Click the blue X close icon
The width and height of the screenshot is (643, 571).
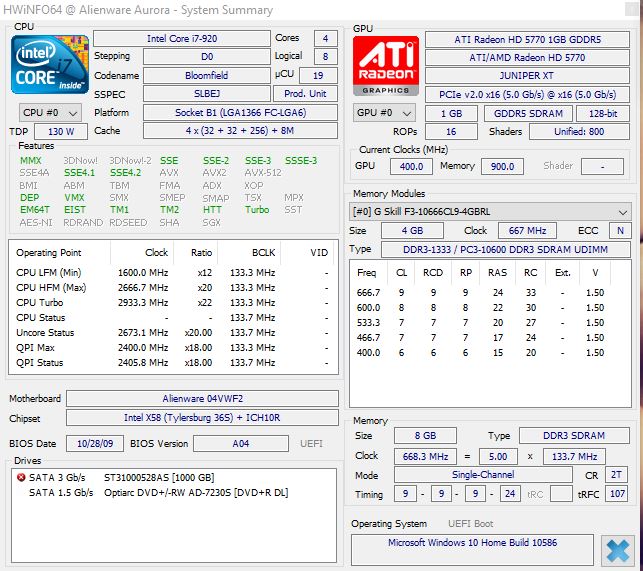(618, 550)
